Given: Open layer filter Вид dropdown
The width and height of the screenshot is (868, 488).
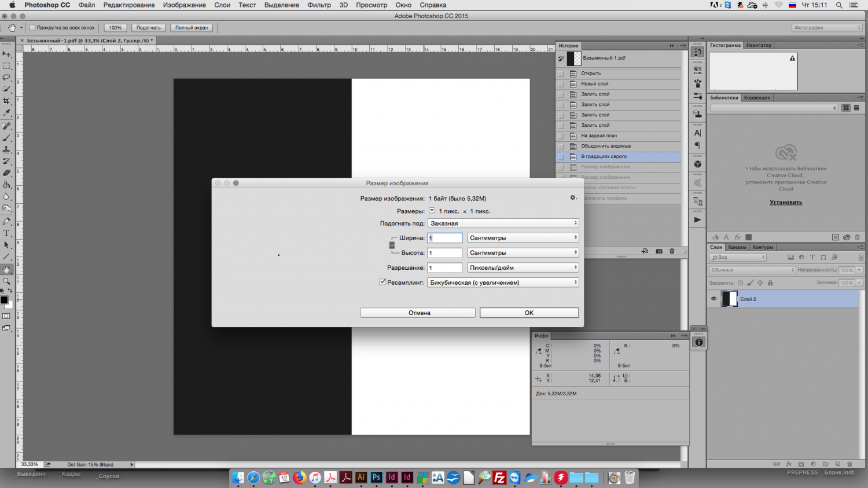Looking at the screenshot, I should coord(738,257).
